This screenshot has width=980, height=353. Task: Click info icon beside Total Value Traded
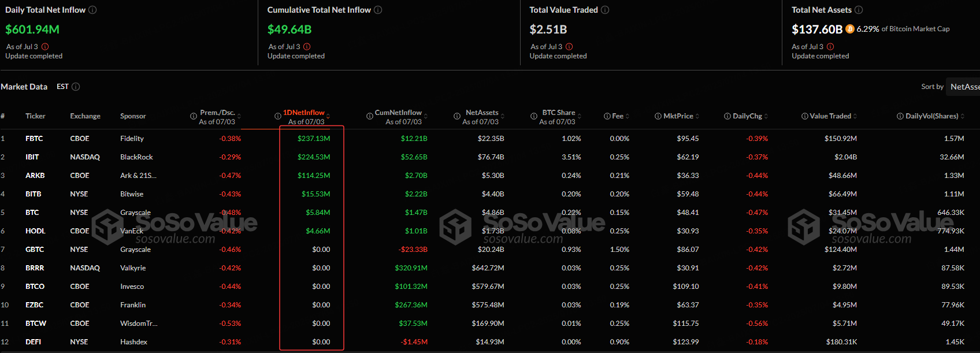click(x=605, y=10)
